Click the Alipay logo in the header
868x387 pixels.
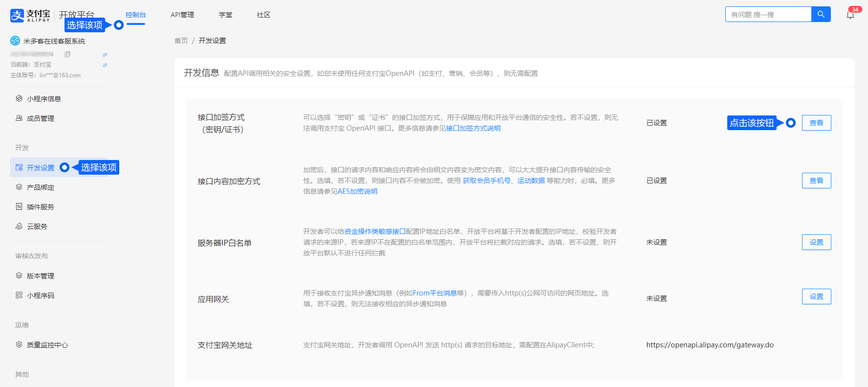click(x=30, y=15)
